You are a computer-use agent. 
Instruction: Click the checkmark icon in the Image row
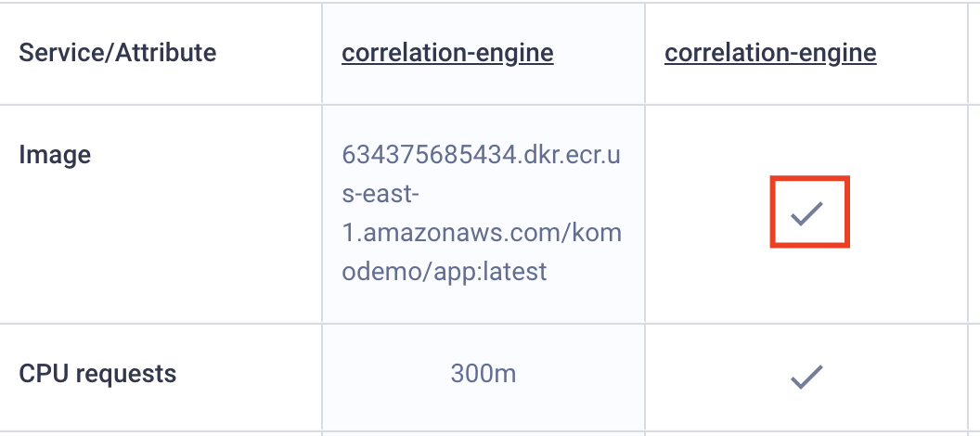point(806,213)
